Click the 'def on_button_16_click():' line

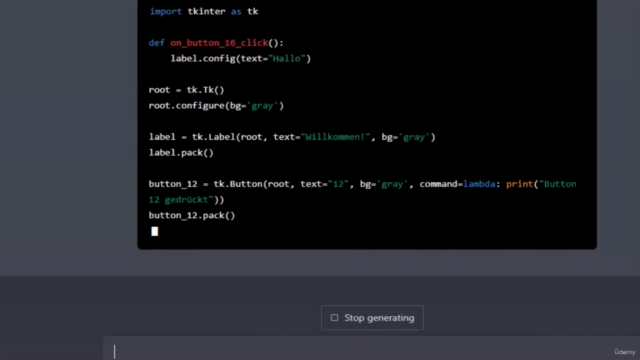pos(216,43)
